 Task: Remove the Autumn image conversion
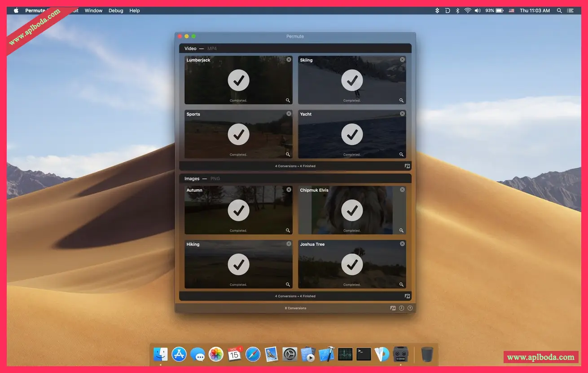coord(289,189)
